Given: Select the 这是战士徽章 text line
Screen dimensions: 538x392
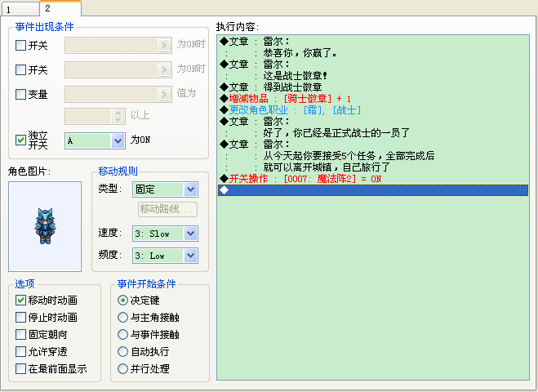Looking at the screenshot, I should pos(373,75).
